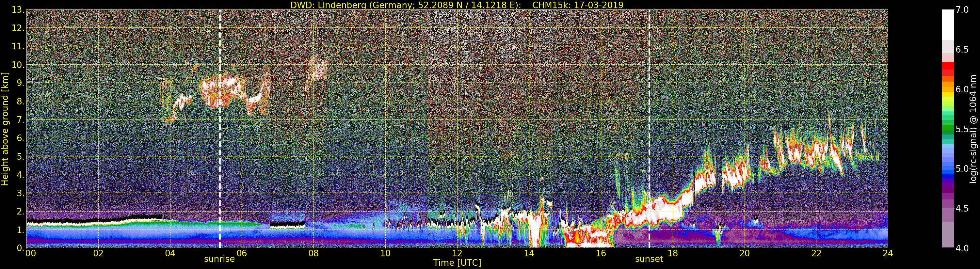Screen dimensions: 980x269
Task: Select the 00 tick on the time axis
Action: coord(30,254)
